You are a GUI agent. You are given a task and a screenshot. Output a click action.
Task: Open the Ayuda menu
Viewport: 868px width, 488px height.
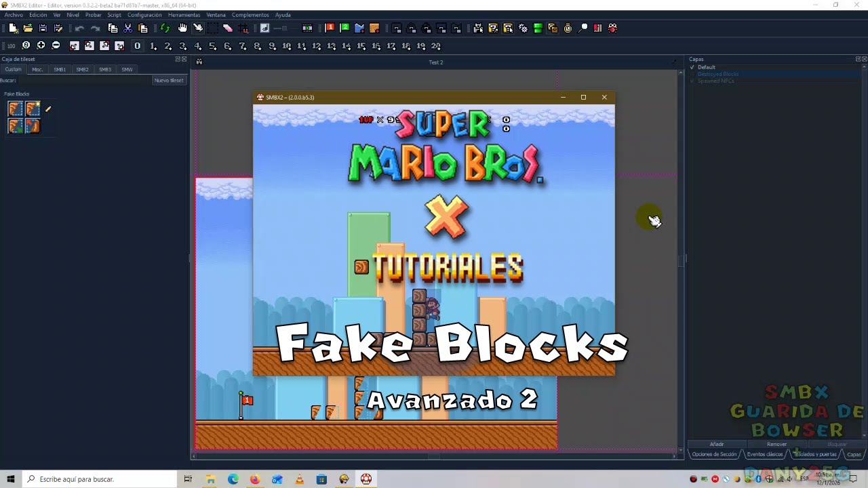pos(283,15)
